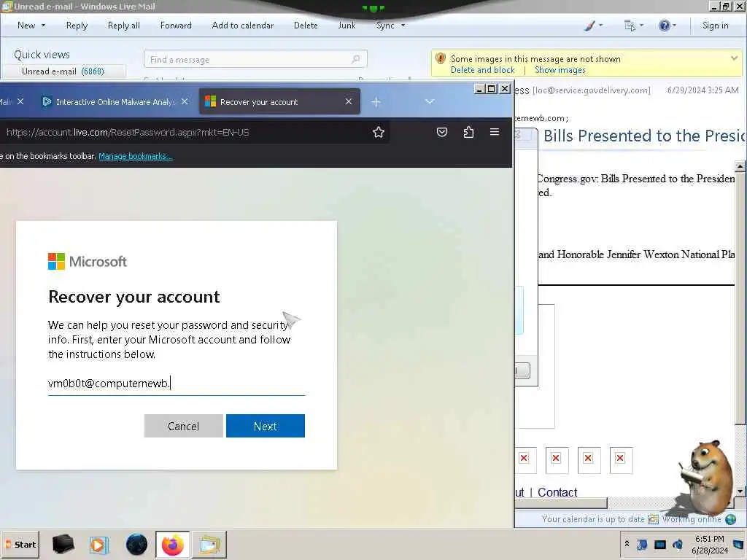This screenshot has width=747, height=560.
Task: Click the Firefox address bar URL
Action: (x=128, y=133)
